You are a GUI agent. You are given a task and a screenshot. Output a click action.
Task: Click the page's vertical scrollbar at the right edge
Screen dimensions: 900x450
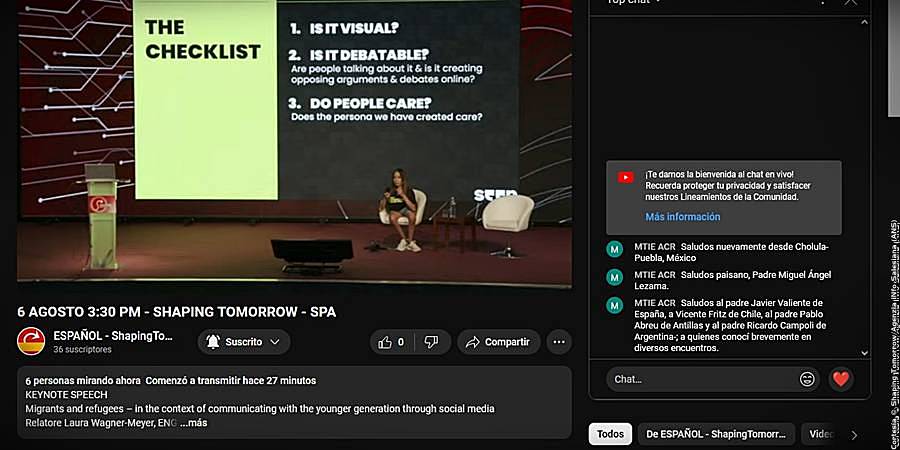[x=894, y=57]
